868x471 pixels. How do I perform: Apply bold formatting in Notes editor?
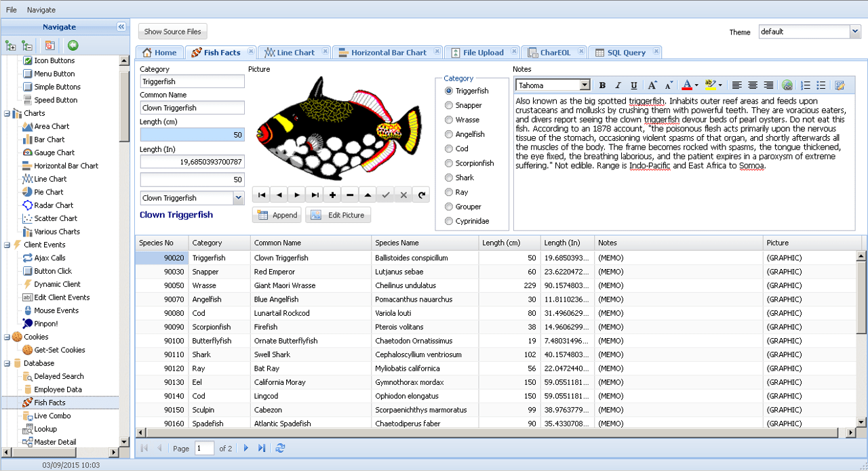coord(601,85)
